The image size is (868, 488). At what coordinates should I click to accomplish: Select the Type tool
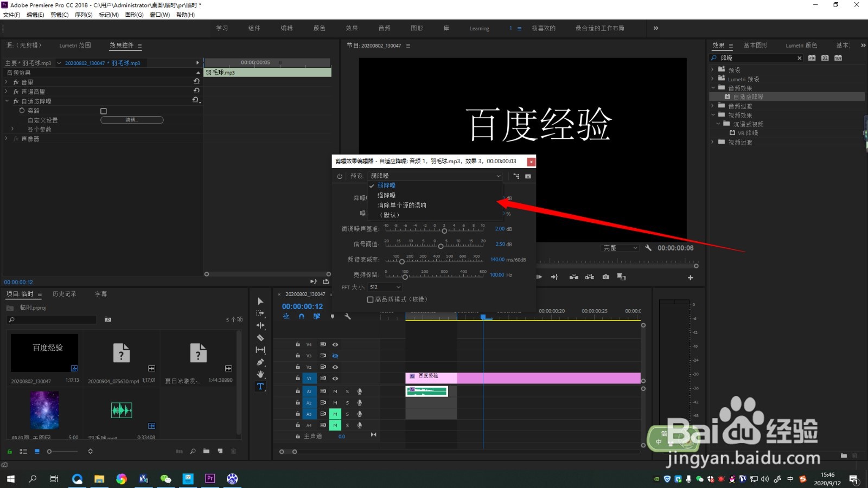click(x=260, y=387)
